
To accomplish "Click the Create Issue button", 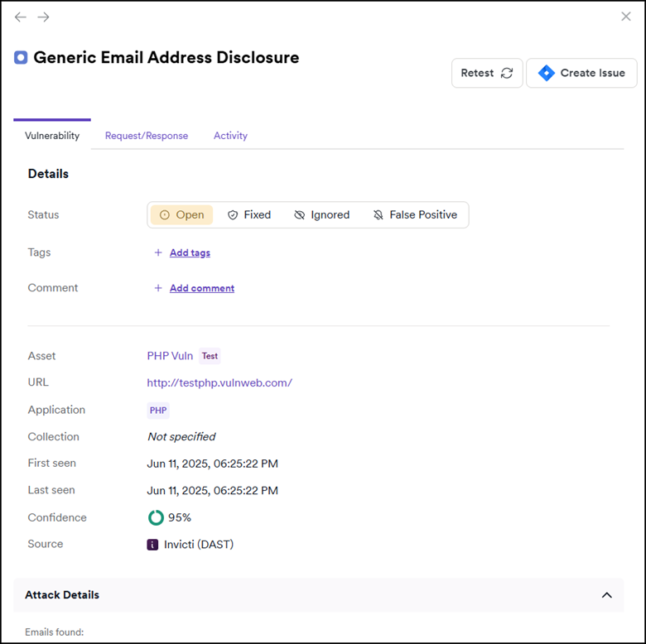I will pos(581,73).
